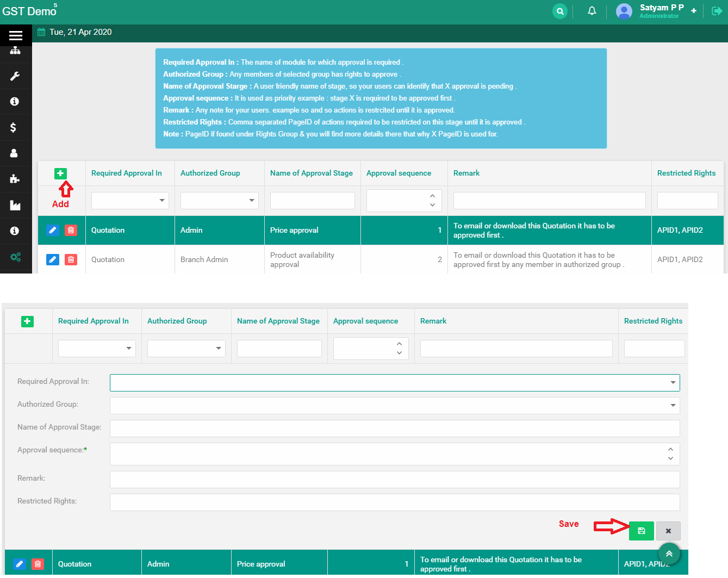Sort by Approval sequence column header
Viewport: 728px width, 578px height.
(399, 173)
